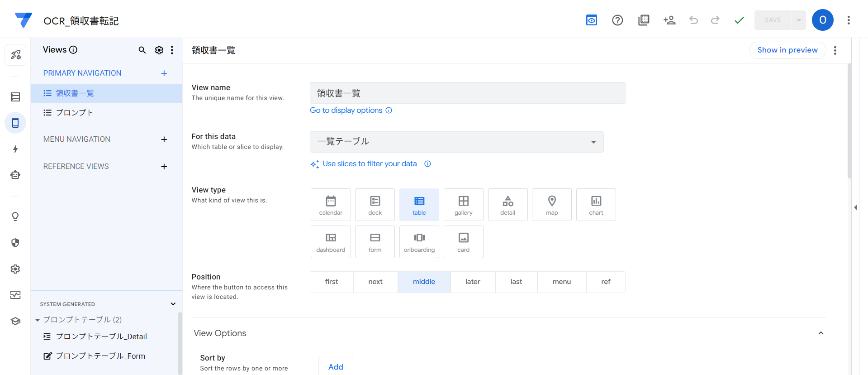
Task: Click the app preview eye icon
Action: (x=591, y=20)
